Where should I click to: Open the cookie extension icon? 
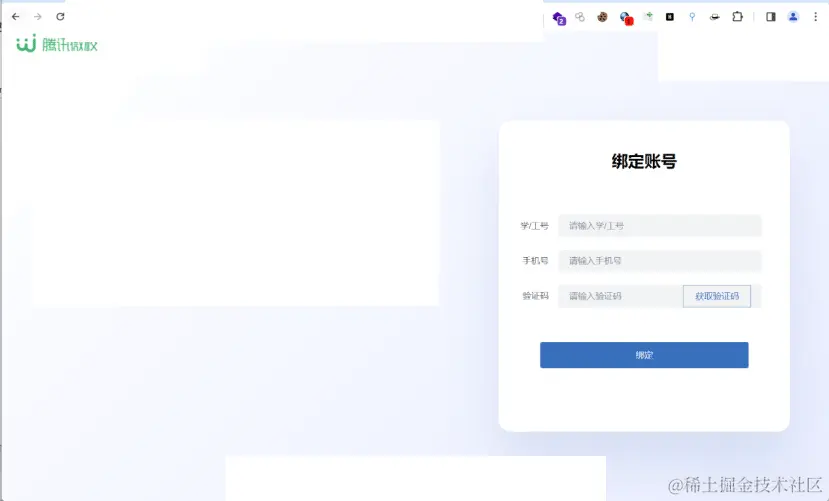pyautogui.click(x=602, y=17)
